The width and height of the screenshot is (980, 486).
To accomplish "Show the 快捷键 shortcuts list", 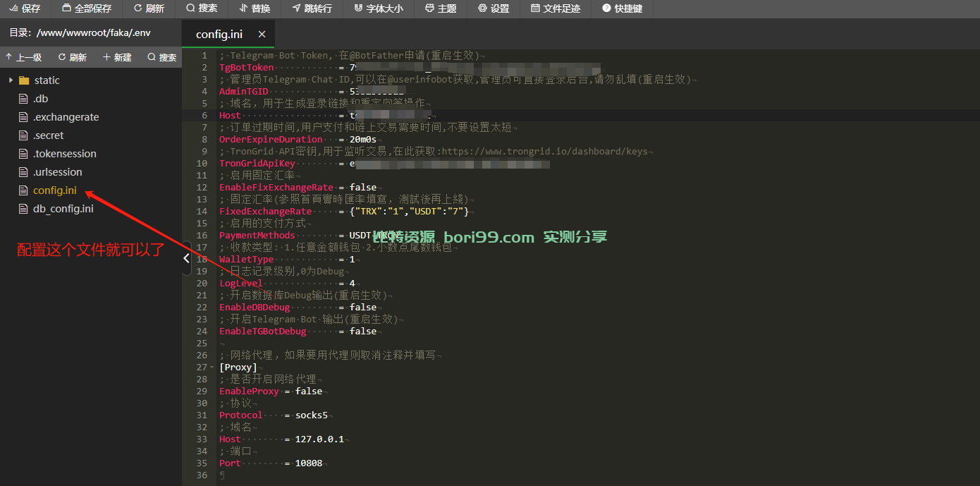I will click(622, 8).
